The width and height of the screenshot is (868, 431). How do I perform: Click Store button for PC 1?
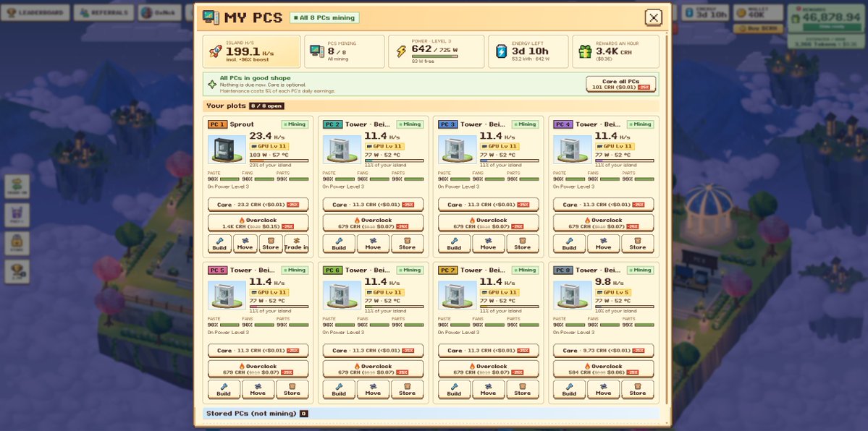point(270,244)
